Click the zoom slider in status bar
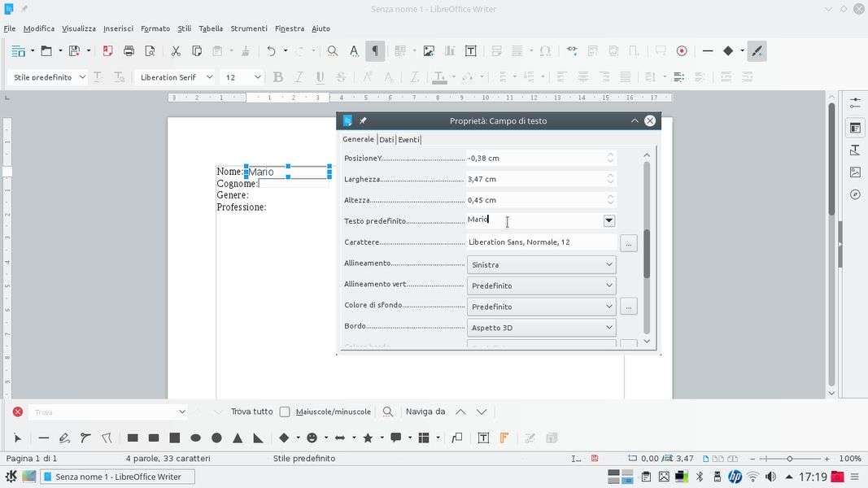Screen dimensions: 868x488 click(789, 459)
